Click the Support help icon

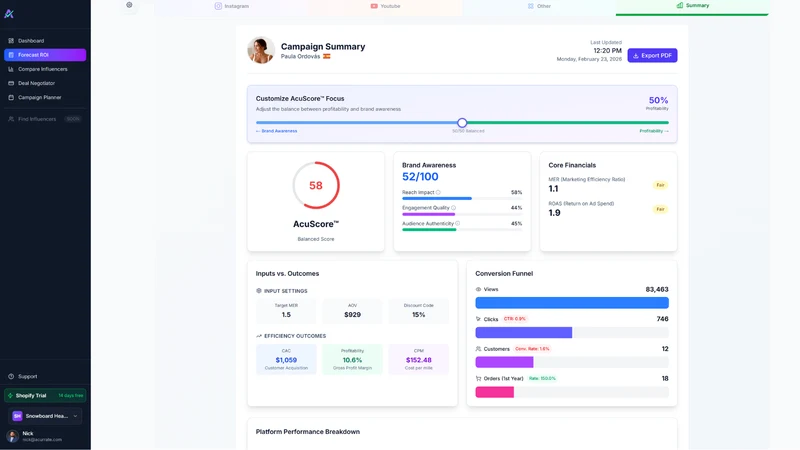[11, 377]
